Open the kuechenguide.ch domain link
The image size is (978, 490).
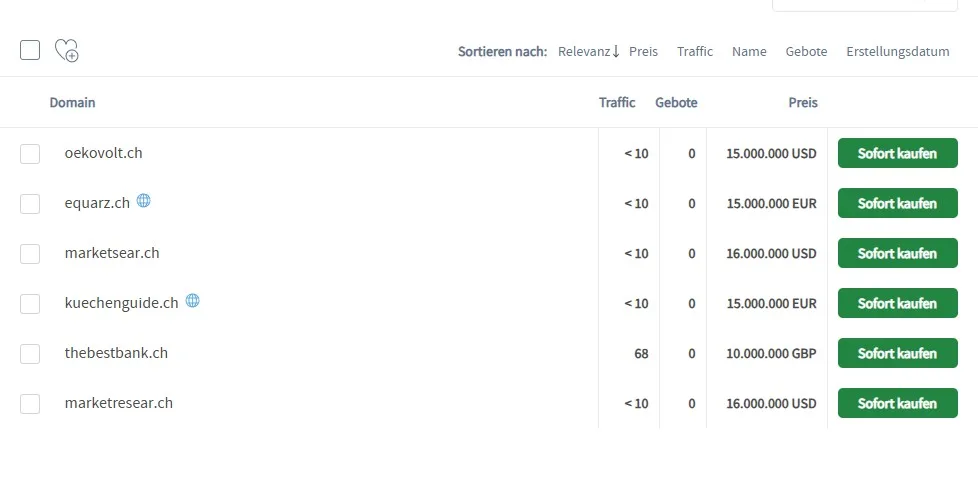click(121, 303)
